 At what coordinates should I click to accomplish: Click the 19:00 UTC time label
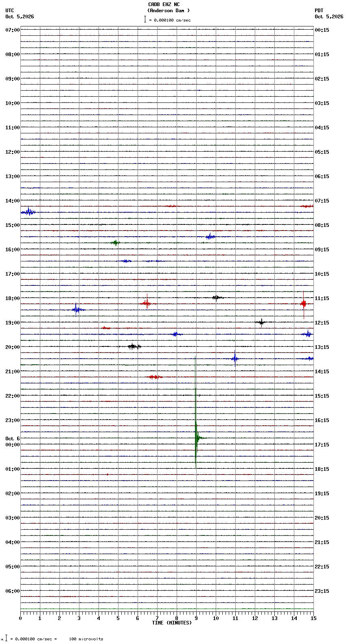point(13,323)
